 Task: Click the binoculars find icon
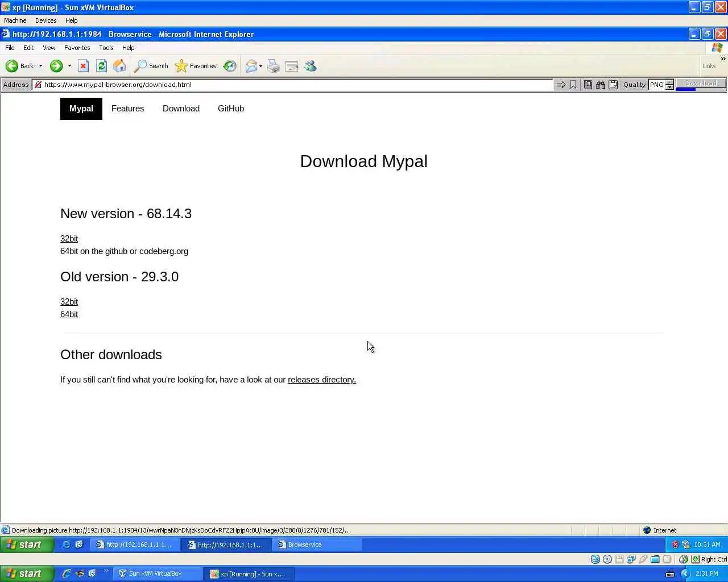(601, 85)
